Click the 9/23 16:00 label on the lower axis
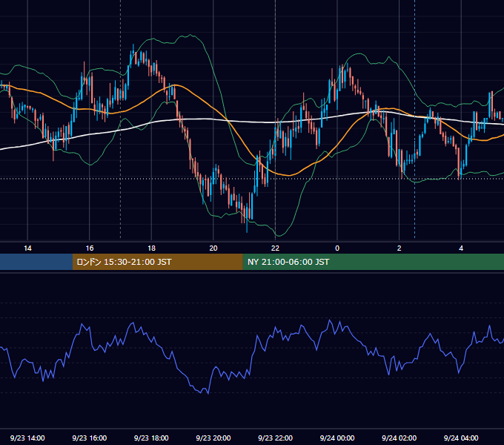Image resolution: width=504 pixels, height=445 pixels. click(x=90, y=438)
